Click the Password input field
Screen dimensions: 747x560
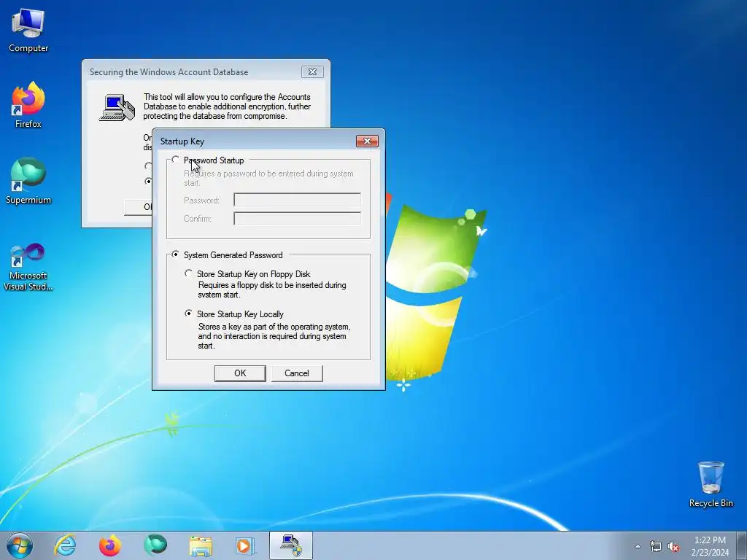(x=298, y=200)
